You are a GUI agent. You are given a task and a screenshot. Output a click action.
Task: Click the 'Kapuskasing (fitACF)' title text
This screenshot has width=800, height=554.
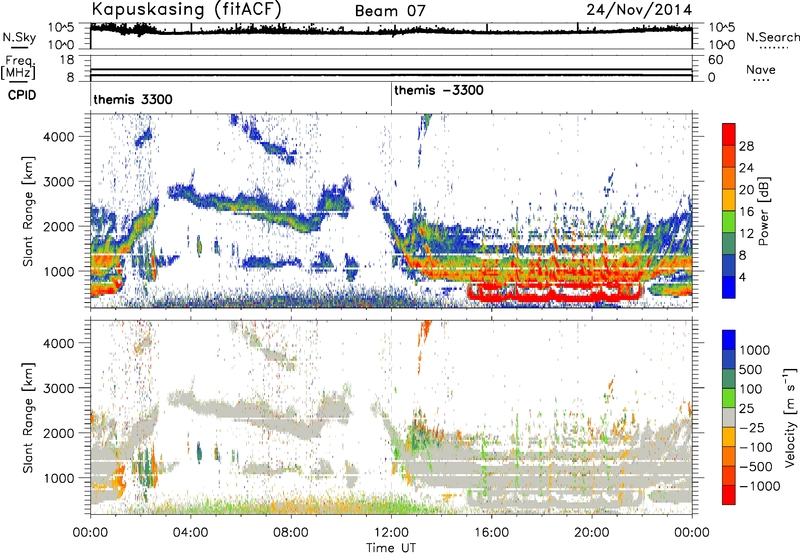(186, 9)
